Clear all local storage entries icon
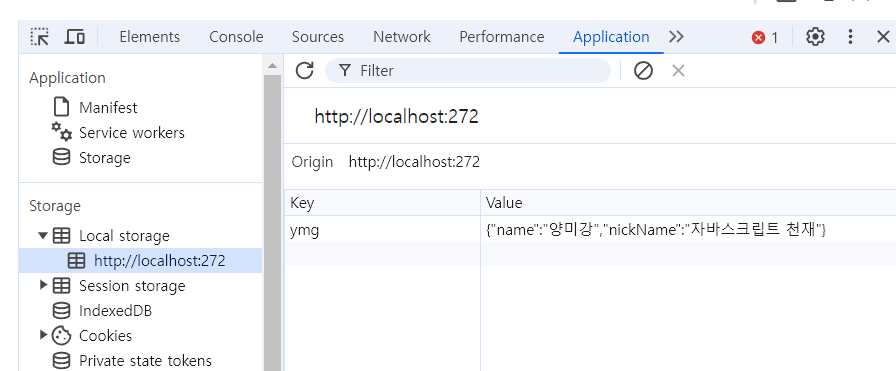Screen dimensions: 896x371 (643, 71)
